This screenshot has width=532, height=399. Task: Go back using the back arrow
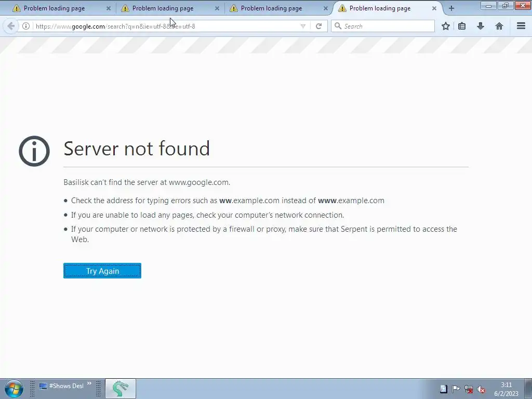pyautogui.click(x=11, y=26)
